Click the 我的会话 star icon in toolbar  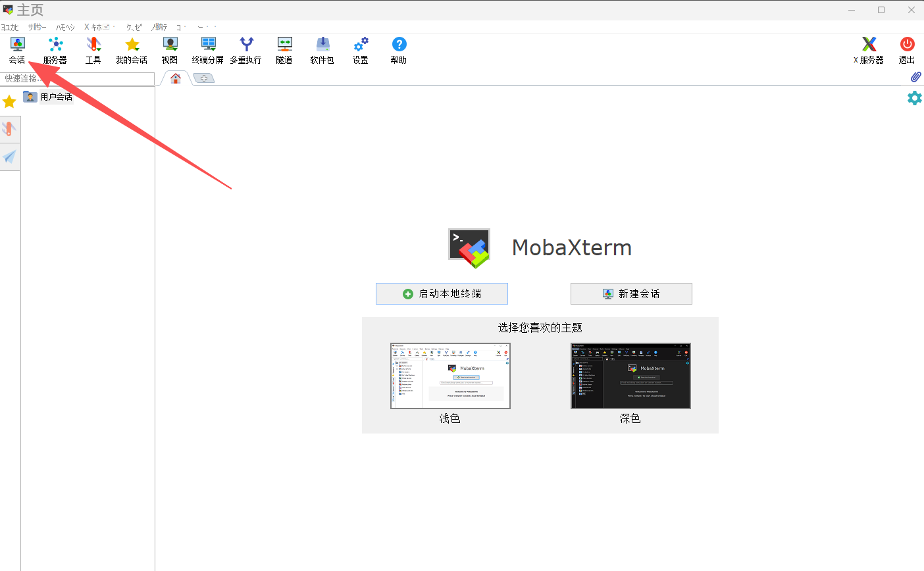click(x=132, y=50)
